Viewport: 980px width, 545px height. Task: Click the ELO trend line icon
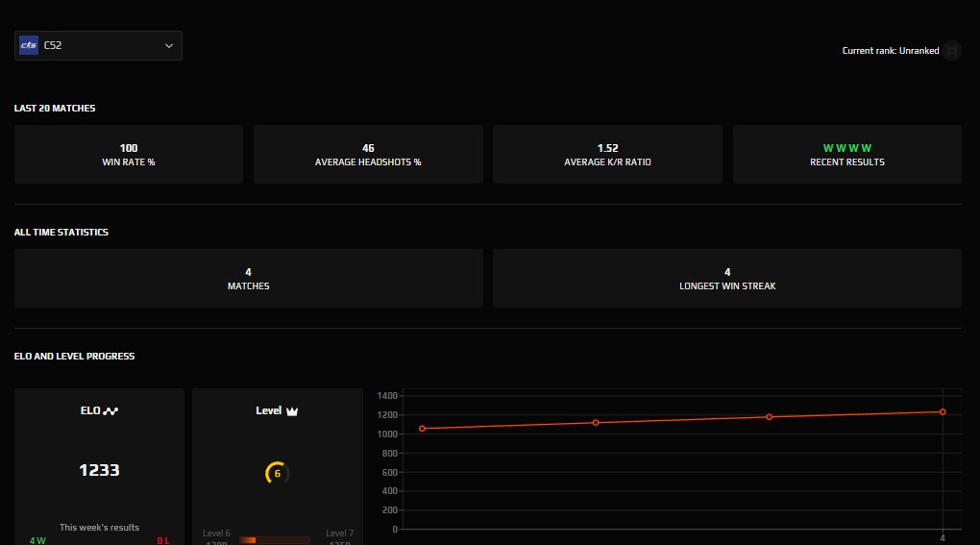110,411
